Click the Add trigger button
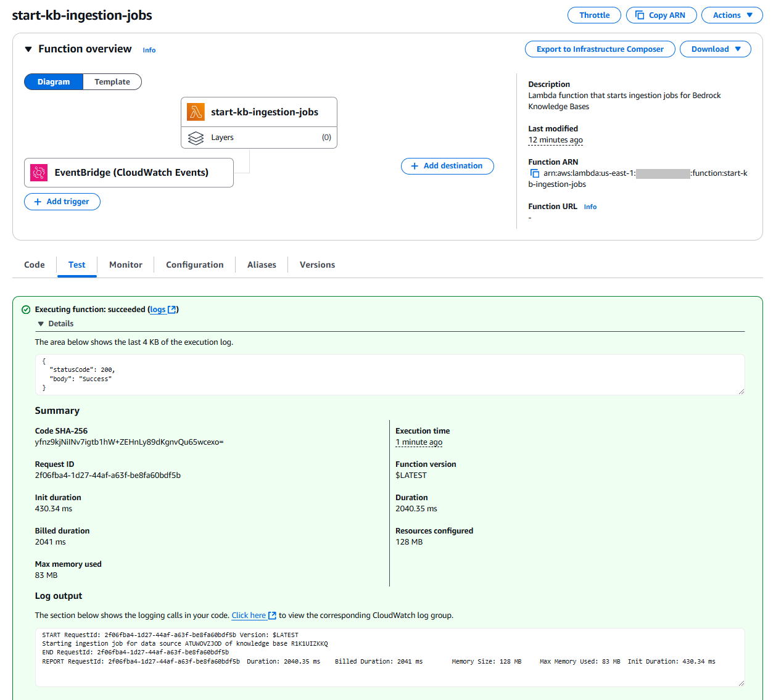 click(62, 202)
